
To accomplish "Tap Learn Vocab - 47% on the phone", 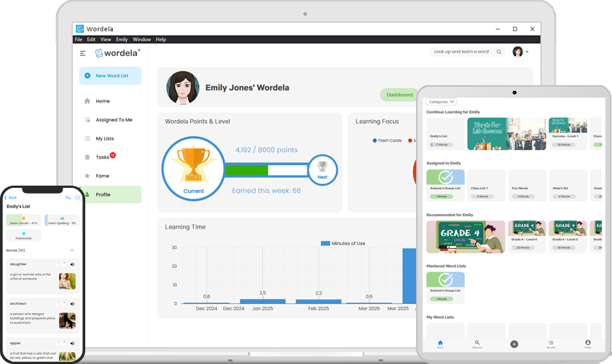I will (x=23, y=220).
